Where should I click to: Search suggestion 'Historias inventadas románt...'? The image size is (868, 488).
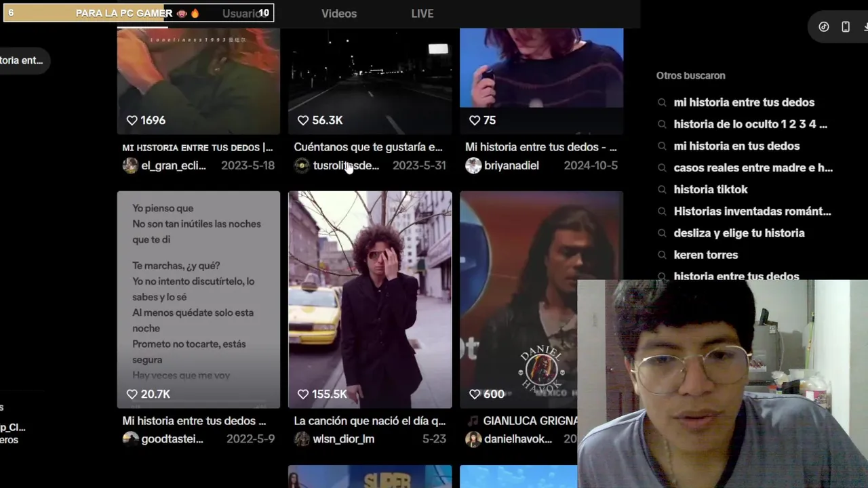752,211
